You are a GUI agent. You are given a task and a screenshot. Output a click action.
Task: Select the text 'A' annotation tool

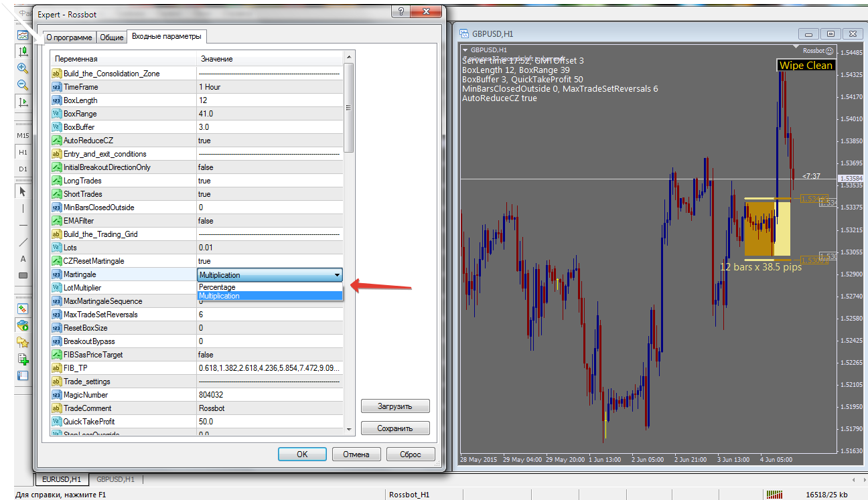23,258
